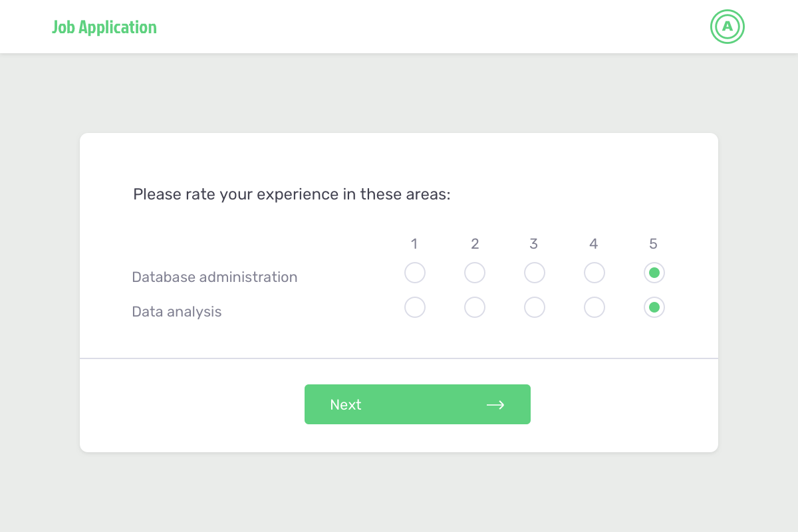Select rating 2 for Data analysis
Image resolution: width=798 pixels, height=532 pixels.
point(475,307)
